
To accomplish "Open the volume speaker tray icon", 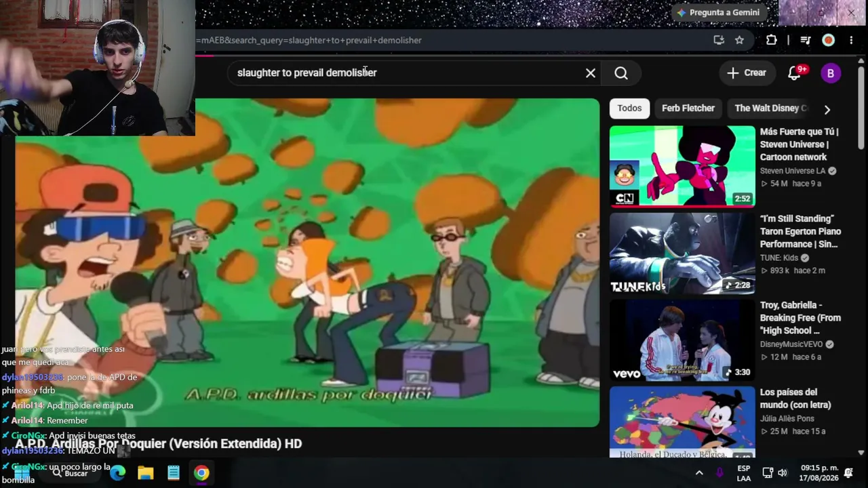I will tap(783, 473).
